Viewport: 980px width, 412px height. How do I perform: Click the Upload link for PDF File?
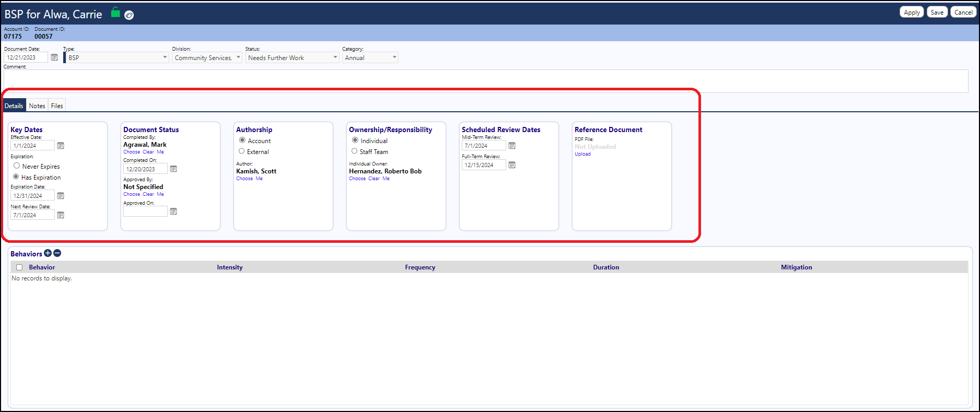(582, 154)
